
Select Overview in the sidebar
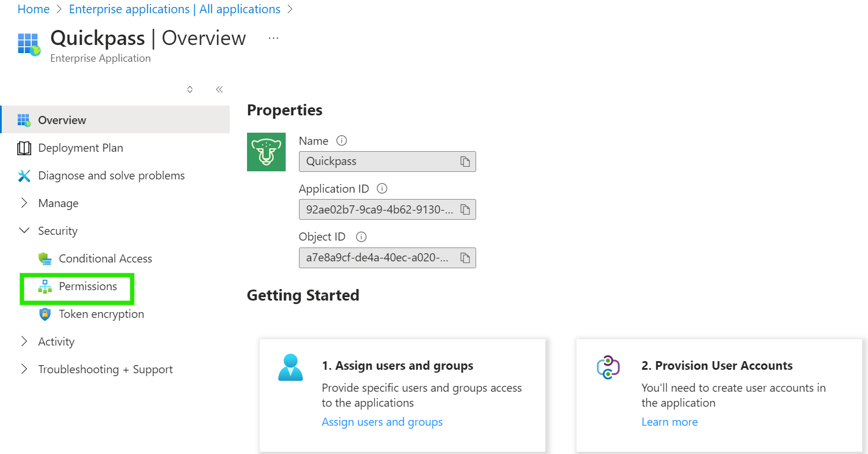tap(115, 120)
